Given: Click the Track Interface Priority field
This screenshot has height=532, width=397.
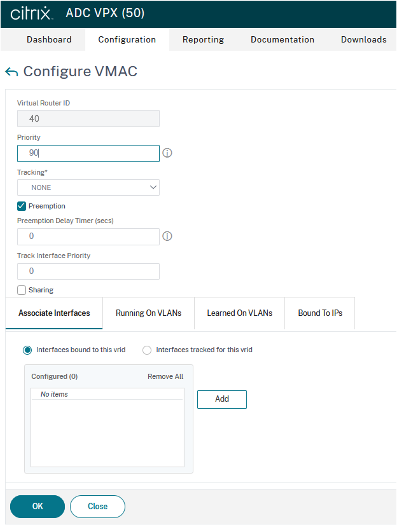Looking at the screenshot, I should pos(88,271).
